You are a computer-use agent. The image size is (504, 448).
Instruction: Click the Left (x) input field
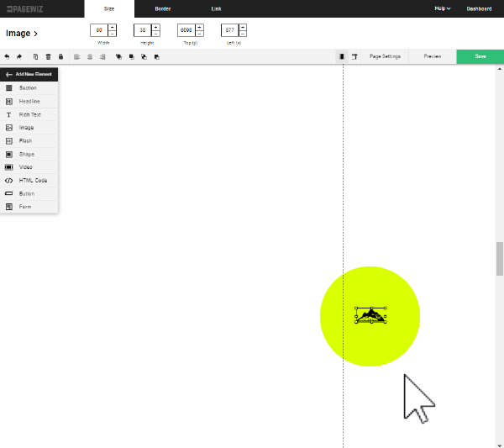(230, 30)
